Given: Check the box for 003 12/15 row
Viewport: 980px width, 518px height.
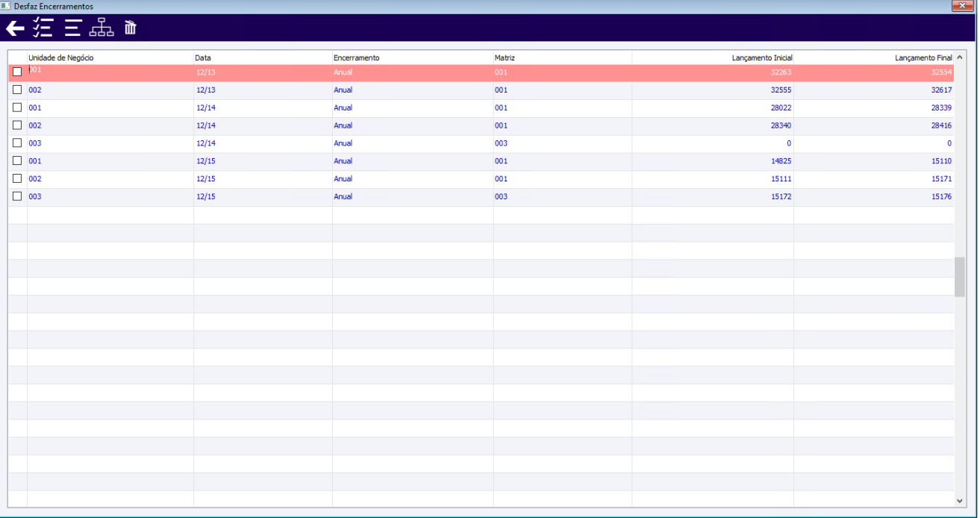Looking at the screenshot, I should click(x=17, y=197).
